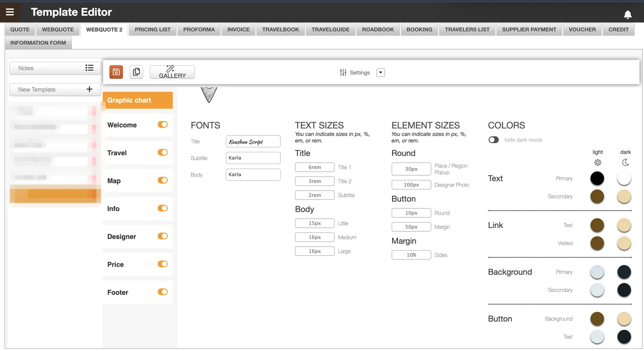Select the Title font Kaushan Script field

(253, 141)
